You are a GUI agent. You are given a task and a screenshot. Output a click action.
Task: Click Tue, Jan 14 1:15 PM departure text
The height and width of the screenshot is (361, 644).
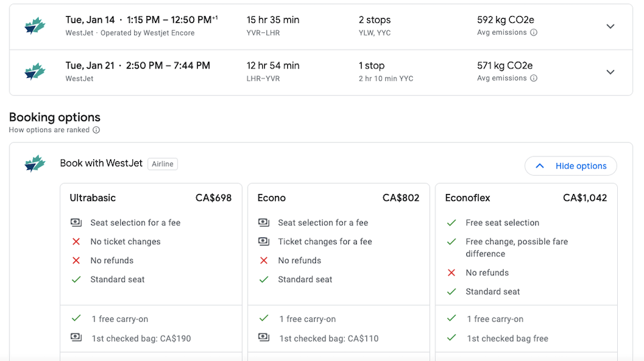pyautogui.click(x=142, y=19)
